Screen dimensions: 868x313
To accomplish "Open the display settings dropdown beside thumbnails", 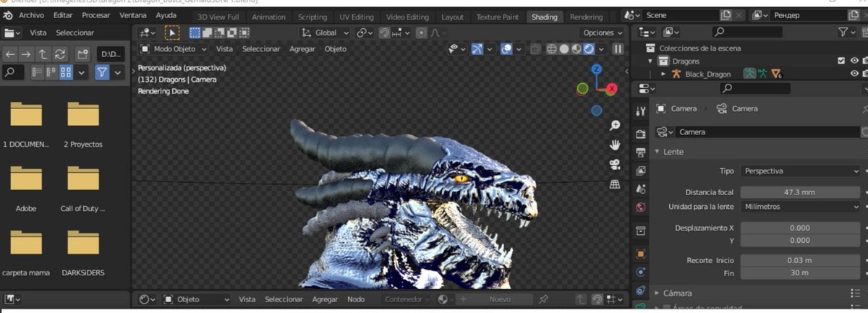I will pos(81,72).
